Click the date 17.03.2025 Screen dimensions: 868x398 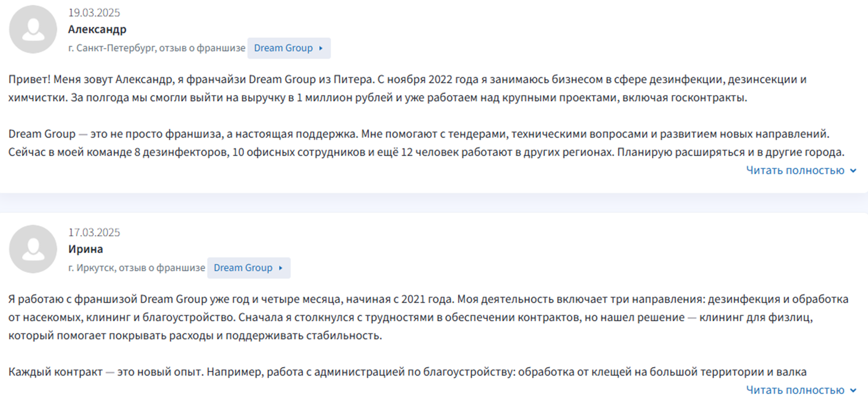[94, 232]
